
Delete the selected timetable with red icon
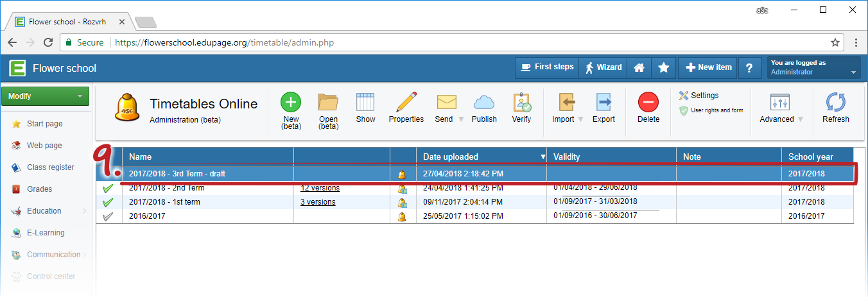[648, 103]
